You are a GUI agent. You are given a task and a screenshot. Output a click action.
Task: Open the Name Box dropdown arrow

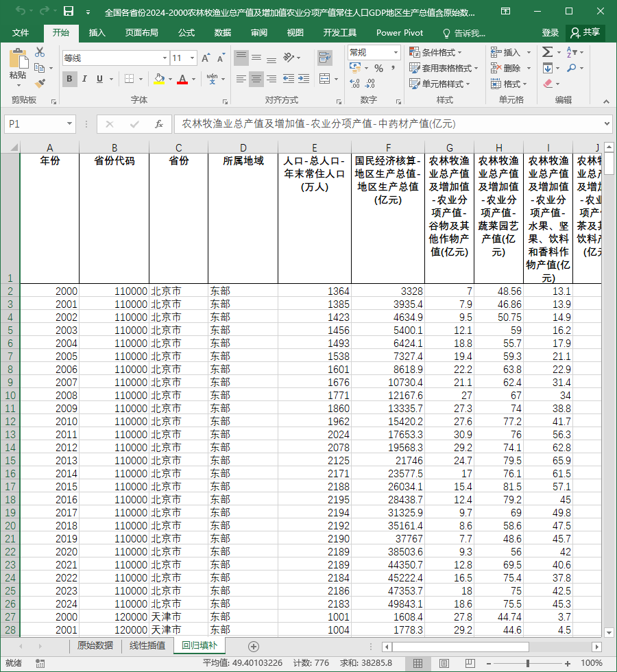(x=69, y=124)
